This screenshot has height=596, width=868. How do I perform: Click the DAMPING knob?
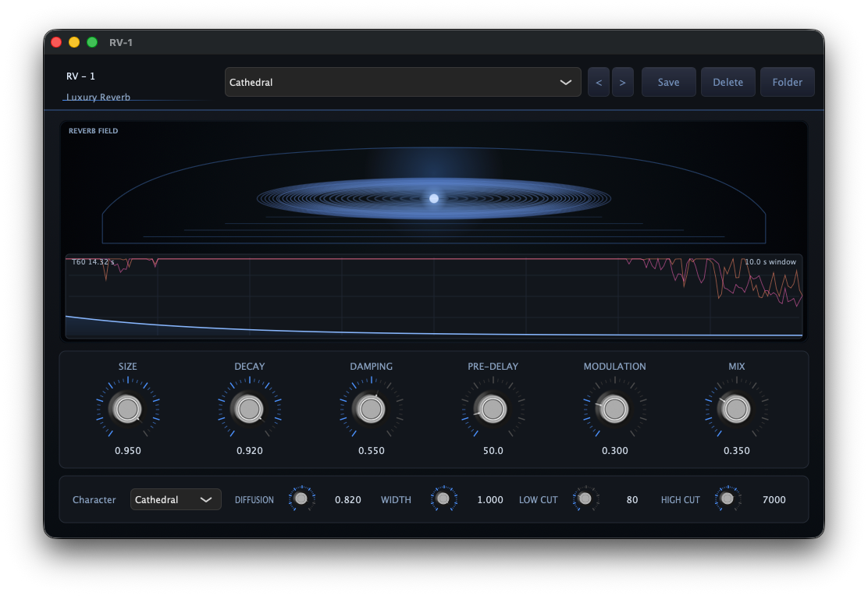[372, 409]
